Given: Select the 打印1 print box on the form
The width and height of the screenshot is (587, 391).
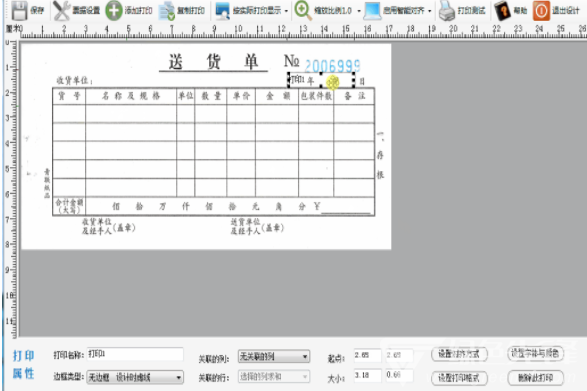Looking at the screenshot, I should click(x=321, y=80).
